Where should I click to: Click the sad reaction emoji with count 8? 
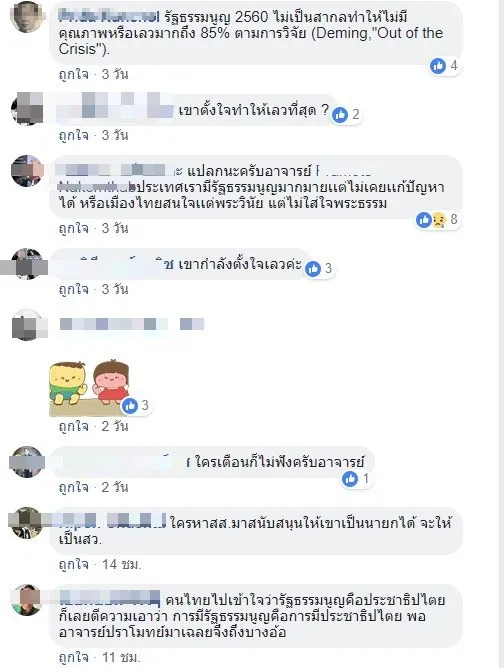pyautogui.click(x=439, y=220)
